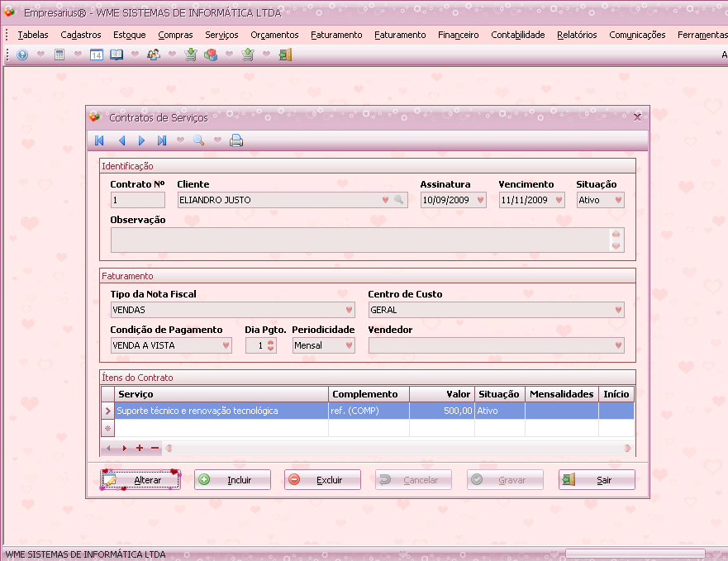
Task: Click the plus icon below the items grid
Action: 139,448
